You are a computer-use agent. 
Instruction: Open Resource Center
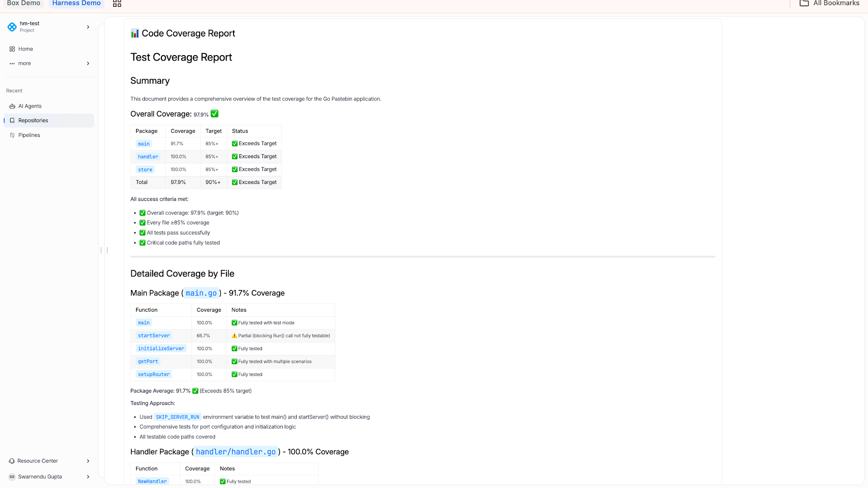(x=49, y=461)
